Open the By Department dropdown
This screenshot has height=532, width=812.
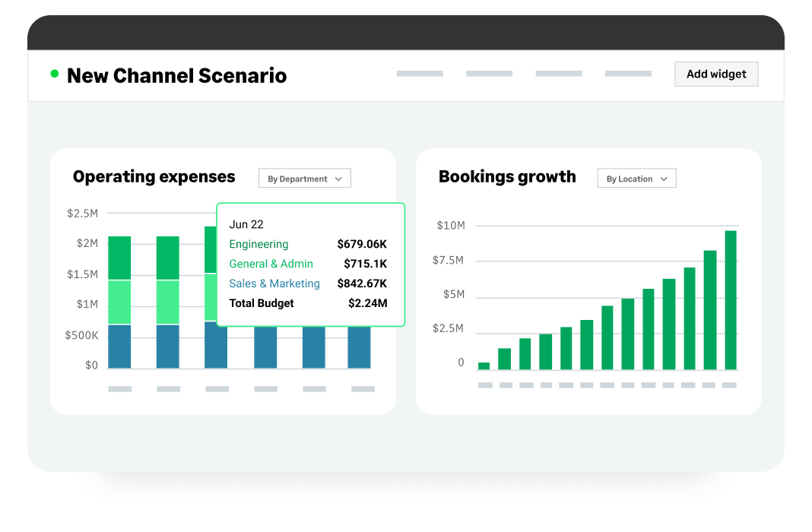pyautogui.click(x=304, y=178)
